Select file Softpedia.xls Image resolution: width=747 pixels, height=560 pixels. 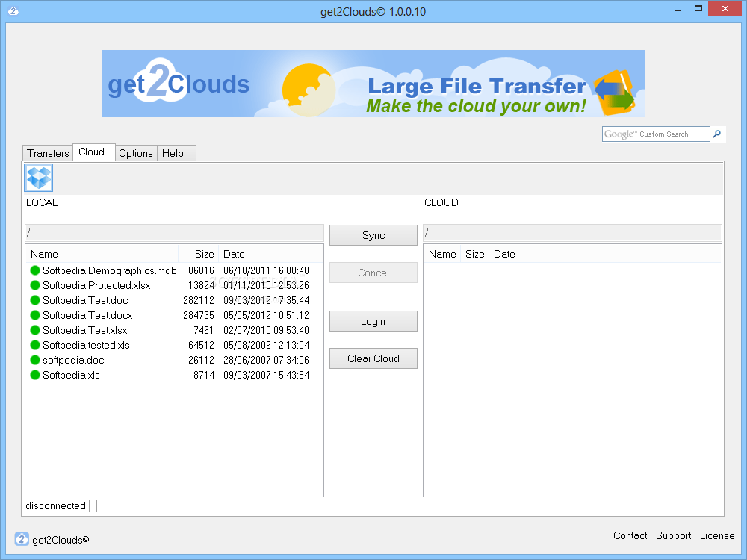(71, 375)
